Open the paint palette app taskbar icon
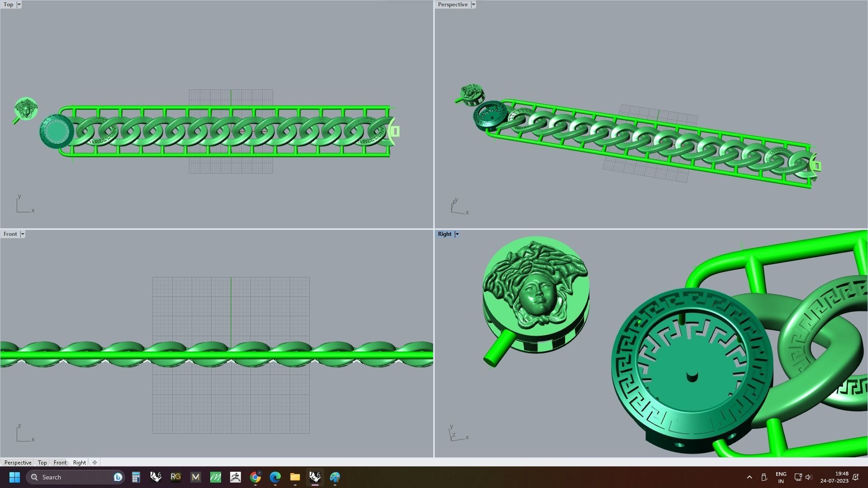The height and width of the screenshot is (488, 868). click(x=335, y=477)
